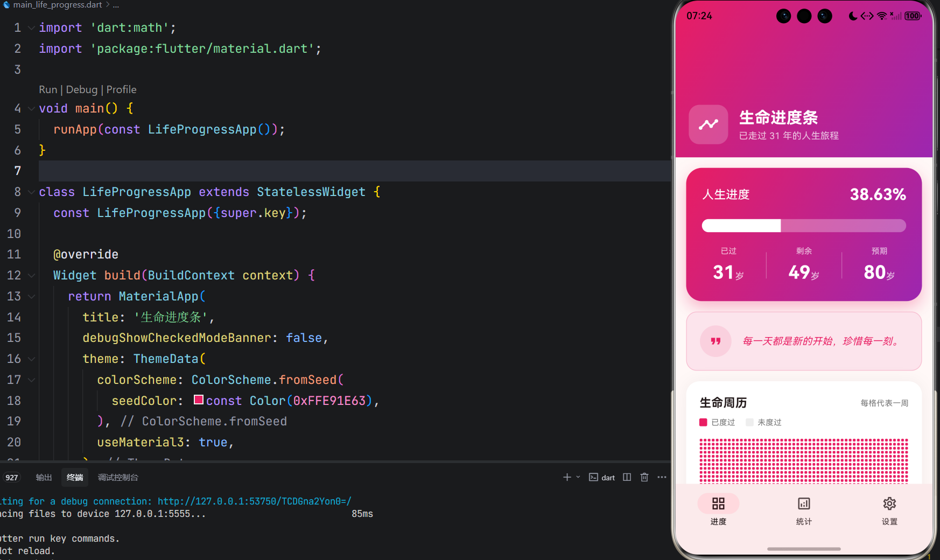Click the Run code lens above main
The image size is (940, 560).
tap(48, 89)
